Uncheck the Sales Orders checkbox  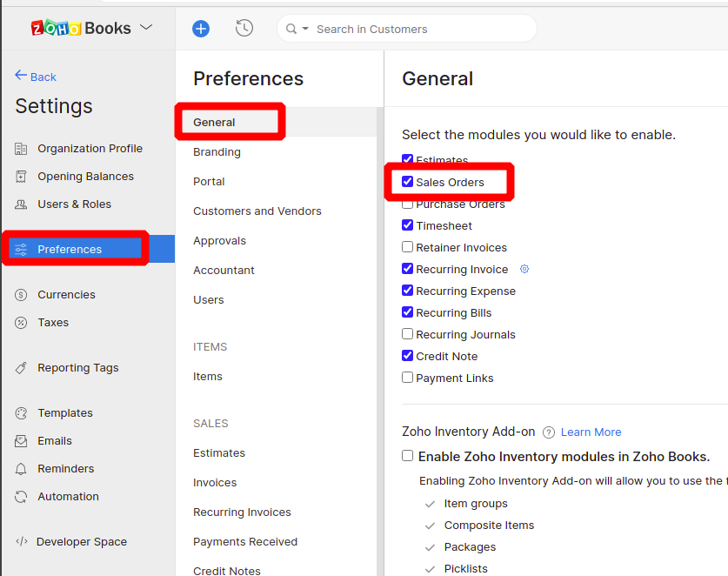[x=407, y=181]
